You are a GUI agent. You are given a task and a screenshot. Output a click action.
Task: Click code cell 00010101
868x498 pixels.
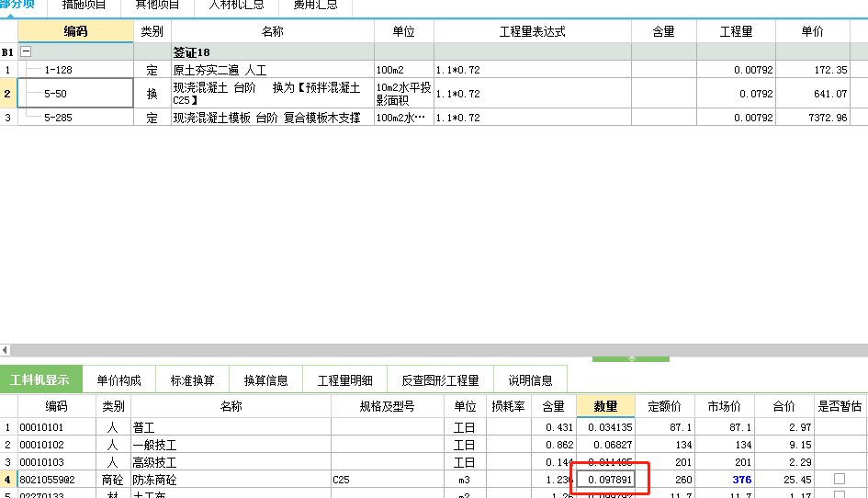point(56,427)
